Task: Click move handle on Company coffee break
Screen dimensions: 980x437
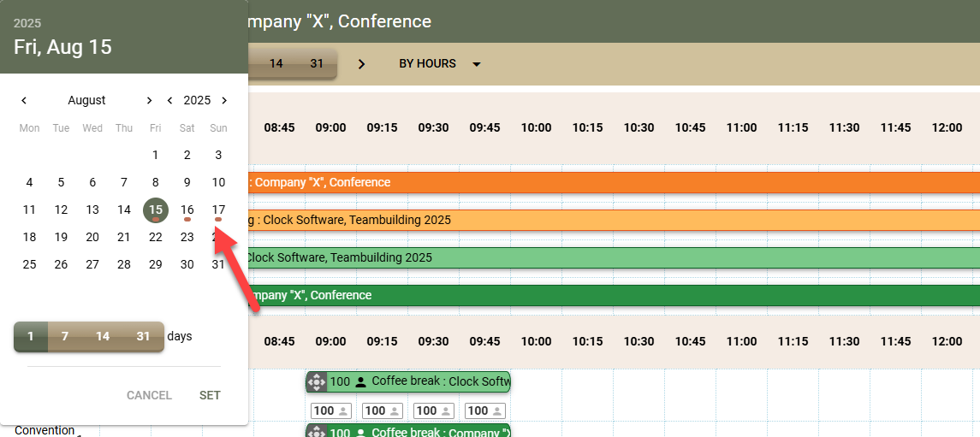Action: [x=316, y=431]
